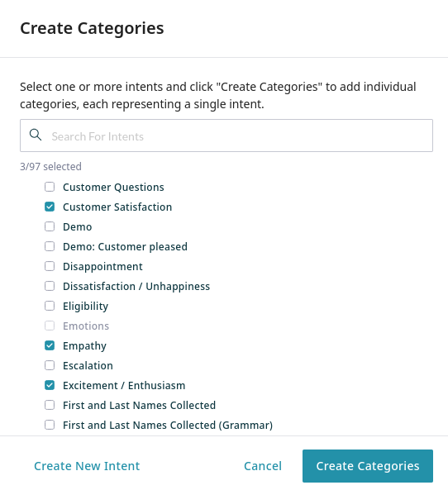Uncheck Customer Satisfaction intent
This screenshot has width=448, height=490.
pos(50,207)
